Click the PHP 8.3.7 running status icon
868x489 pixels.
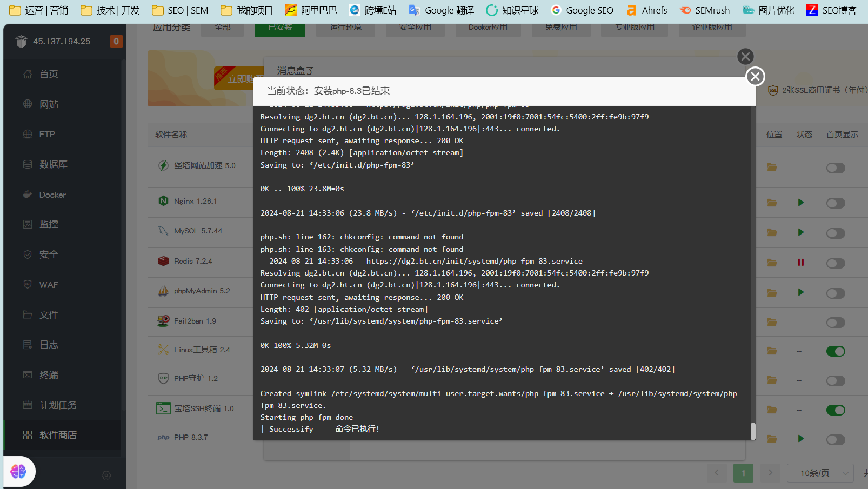800,438
